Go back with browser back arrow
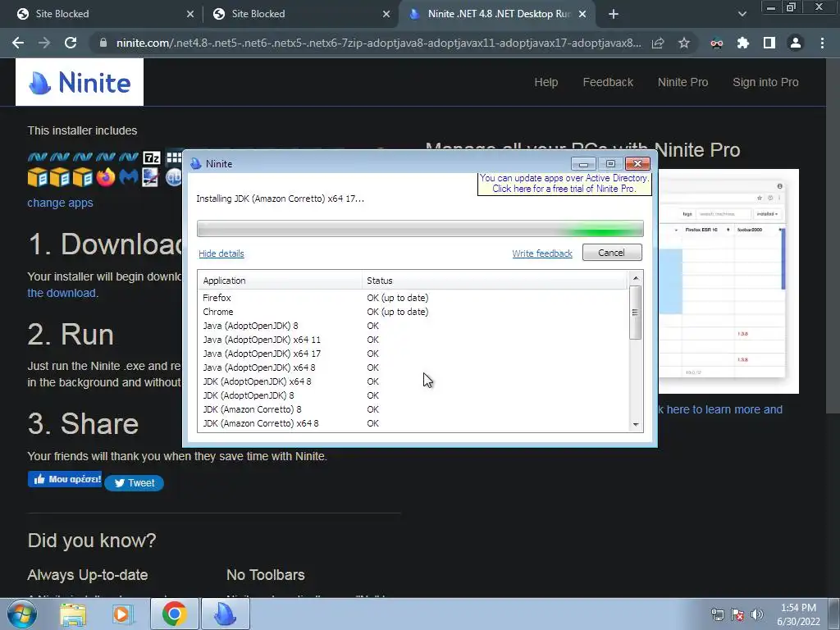This screenshot has width=840, height=630. coord(18,43)
